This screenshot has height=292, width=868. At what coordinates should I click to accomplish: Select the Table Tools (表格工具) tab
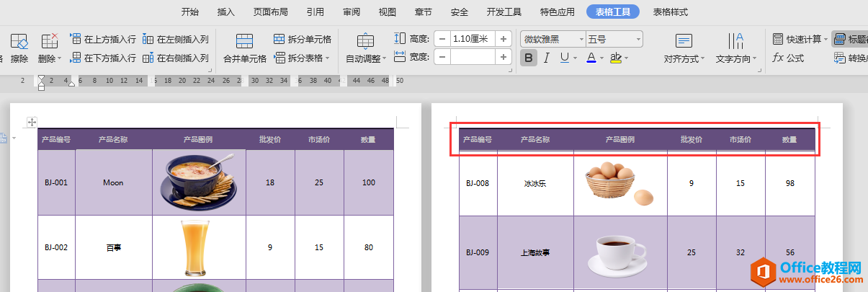[x=612, y=12]
